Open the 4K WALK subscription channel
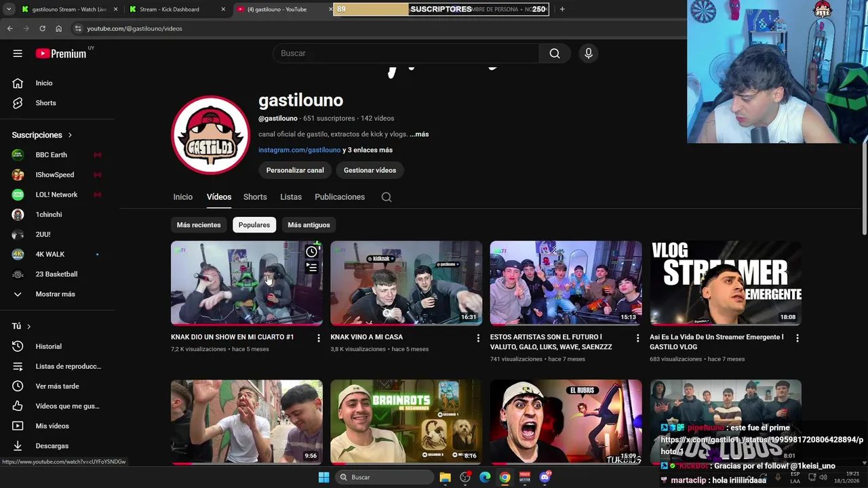Viewport: 868px width, 488px height. tap(50, 254)
